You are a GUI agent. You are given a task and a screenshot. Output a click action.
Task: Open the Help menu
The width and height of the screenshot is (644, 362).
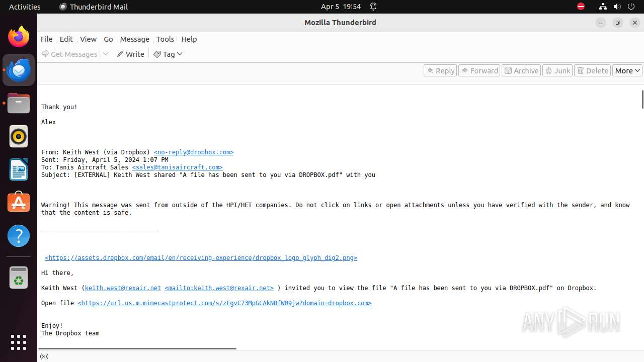coord(189,39)
